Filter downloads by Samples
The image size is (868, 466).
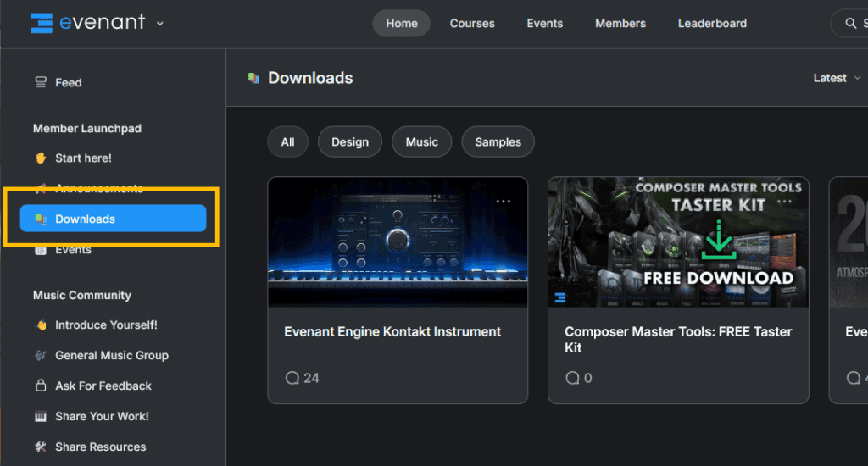pos(498,142)
